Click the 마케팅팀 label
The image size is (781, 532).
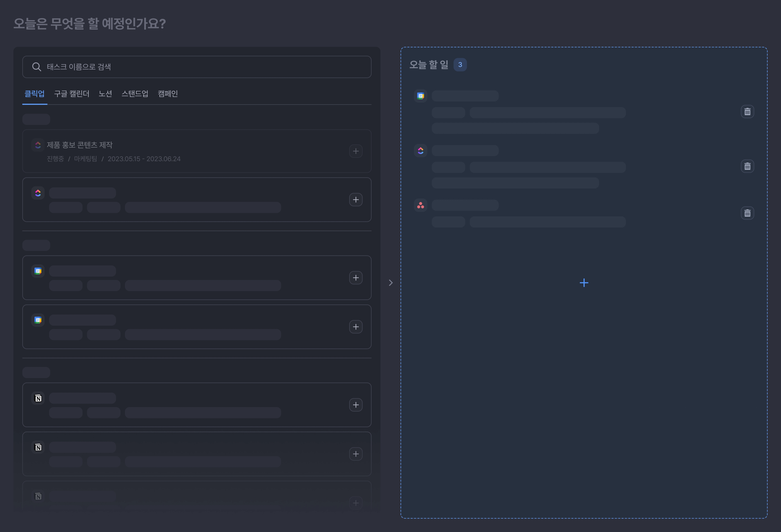coord(85,159)
